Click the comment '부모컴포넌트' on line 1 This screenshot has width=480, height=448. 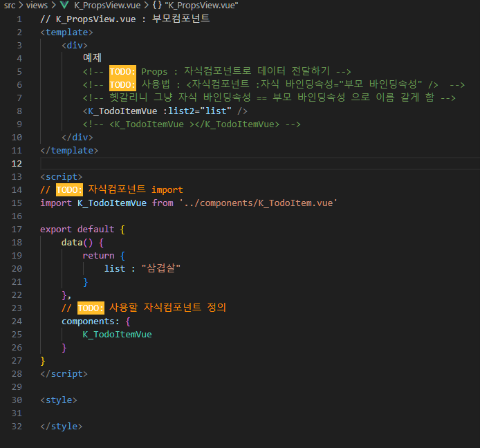[181, 19]
